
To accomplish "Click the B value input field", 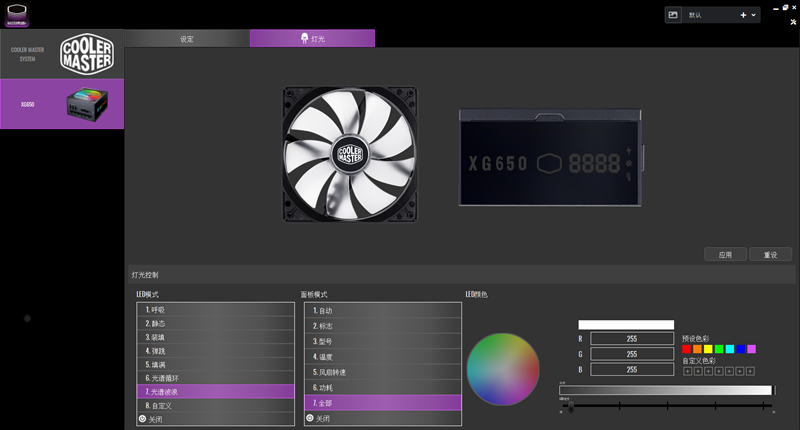I will [632, 369].
